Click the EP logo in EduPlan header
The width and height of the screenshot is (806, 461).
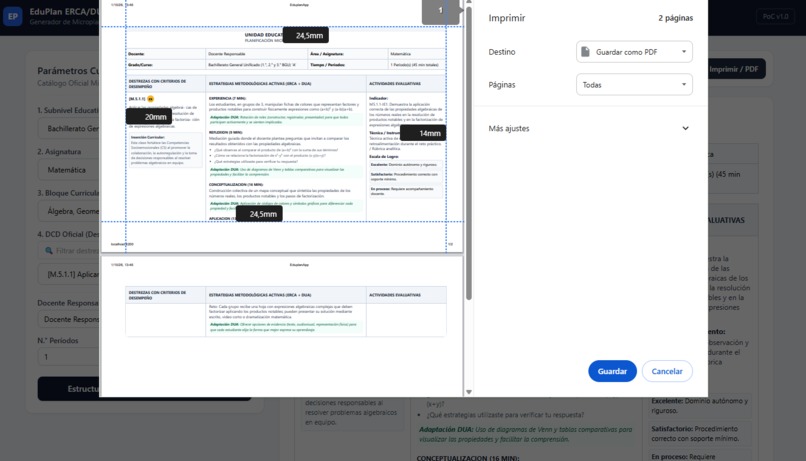point(13,16)
